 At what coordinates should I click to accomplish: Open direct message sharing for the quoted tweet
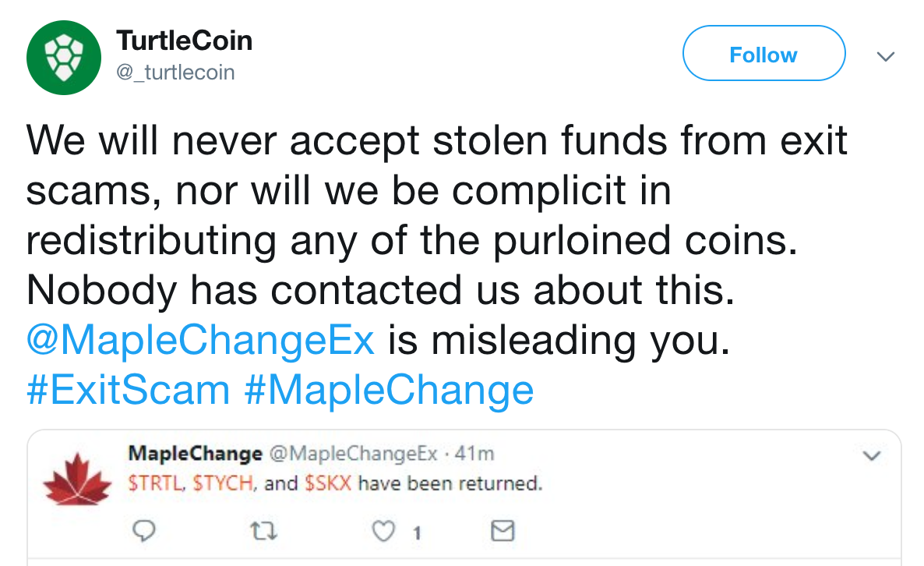point(501,531)
